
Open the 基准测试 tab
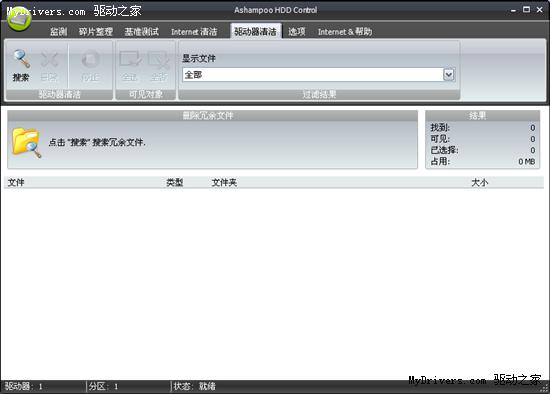(142, 32)
